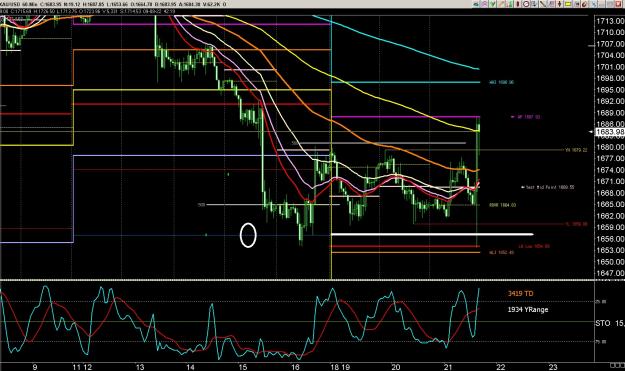Click the 1671.00 price axis label
The width and height of the screenshot is (625, 371).
pyautogui.click(x=610, y=181)
